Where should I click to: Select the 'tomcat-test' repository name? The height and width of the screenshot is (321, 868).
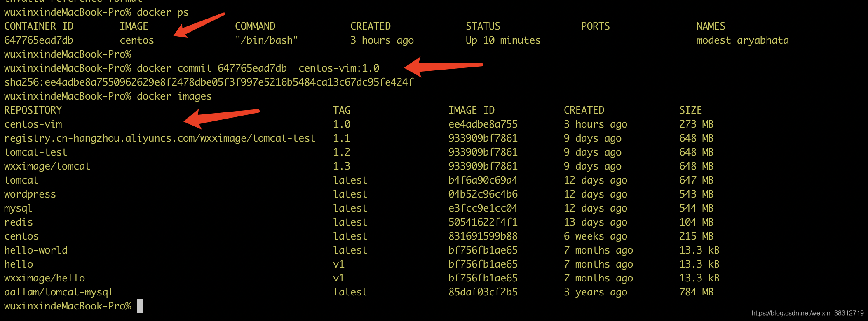pyautogui.click(x=35, y=152)
